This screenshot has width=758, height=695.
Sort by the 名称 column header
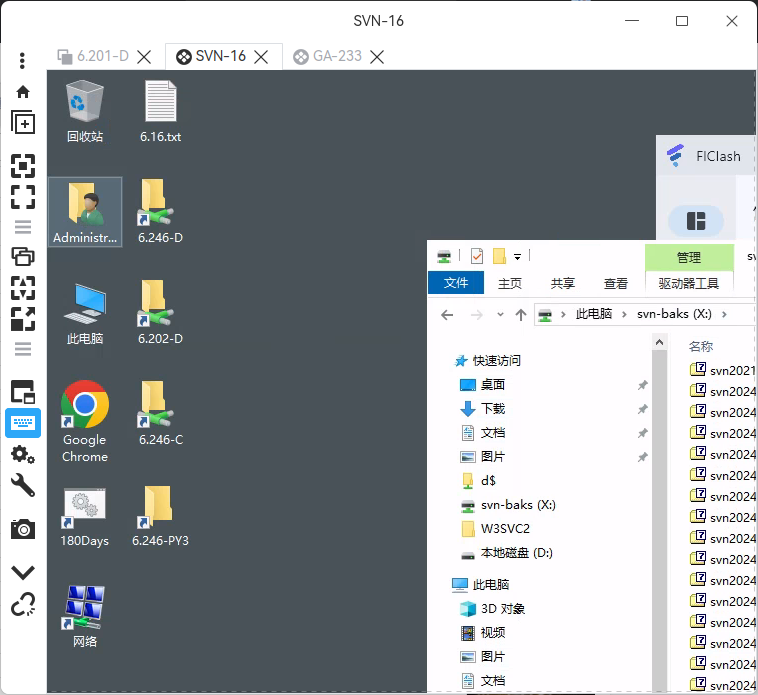coord(700,346)
